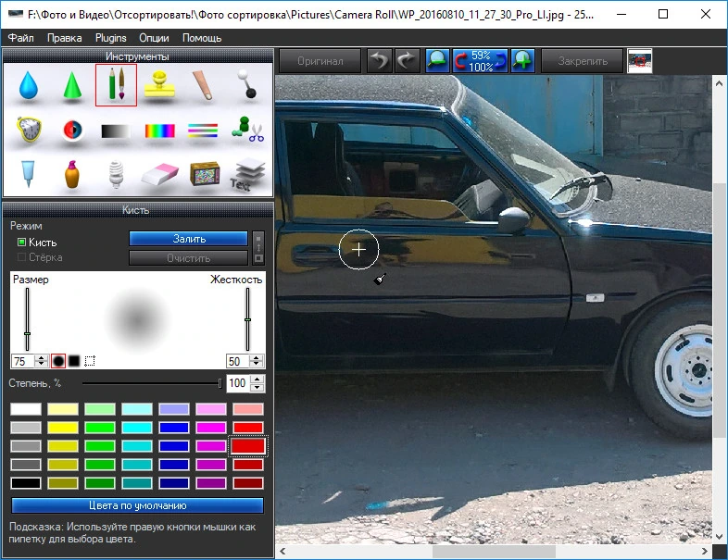Open the Правка menu
The height and width of the screenshot is (560, 728).
65,38
